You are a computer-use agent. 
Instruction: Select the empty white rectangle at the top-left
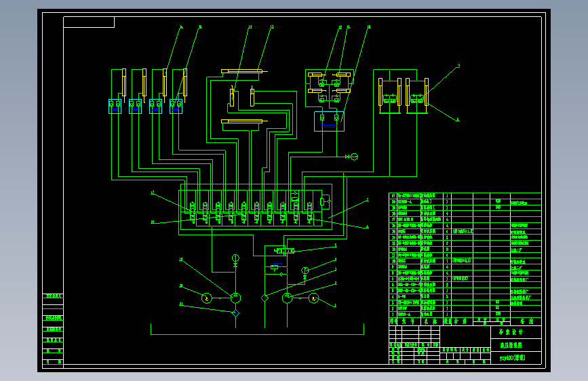pyautogui.click(x=89, y=22)
